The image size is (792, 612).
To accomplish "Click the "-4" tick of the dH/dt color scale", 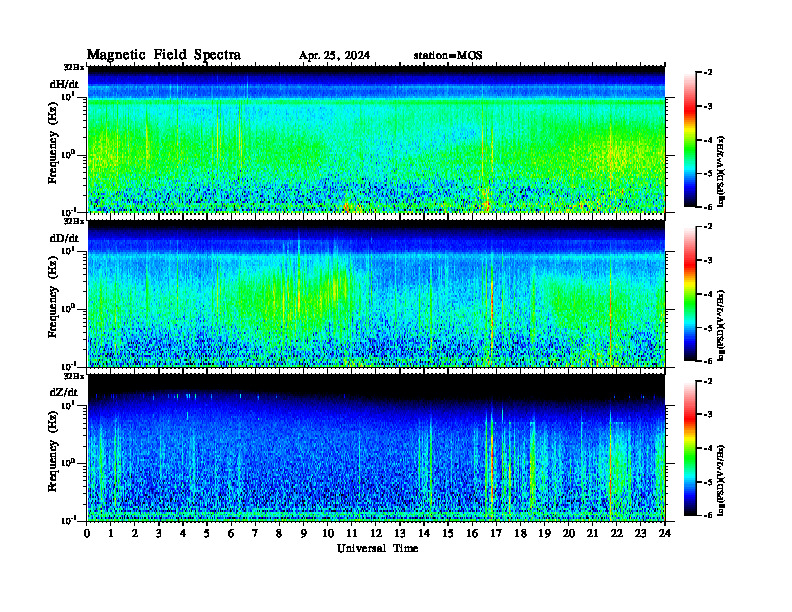I will (708, 140).
